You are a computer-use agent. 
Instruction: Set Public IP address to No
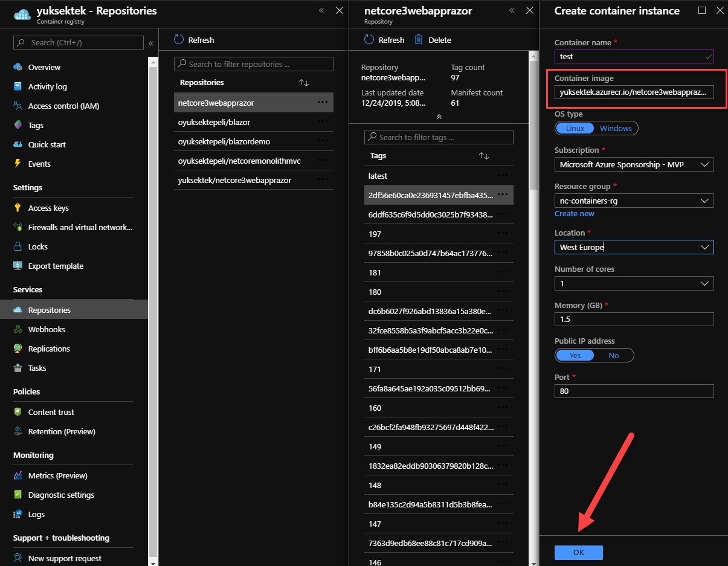(614, 355)
